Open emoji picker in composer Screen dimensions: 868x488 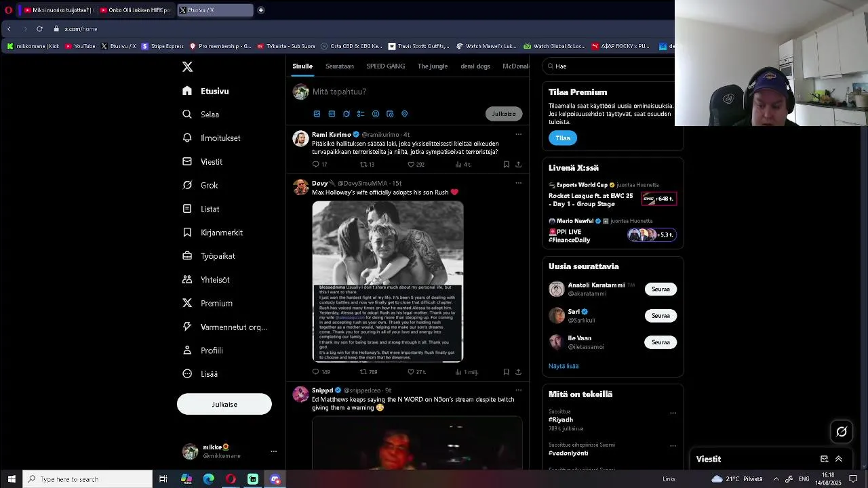point(376,114)
